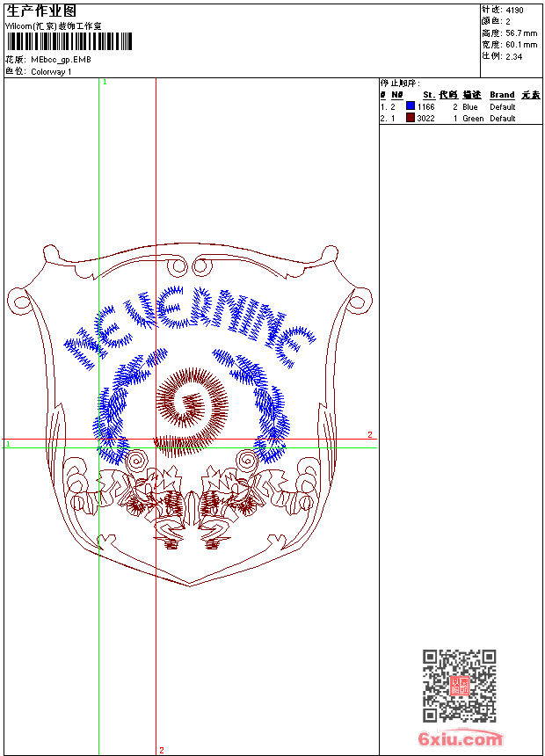
Task: Click 'Default' brand in the Green row
Action: click(502, 119)
